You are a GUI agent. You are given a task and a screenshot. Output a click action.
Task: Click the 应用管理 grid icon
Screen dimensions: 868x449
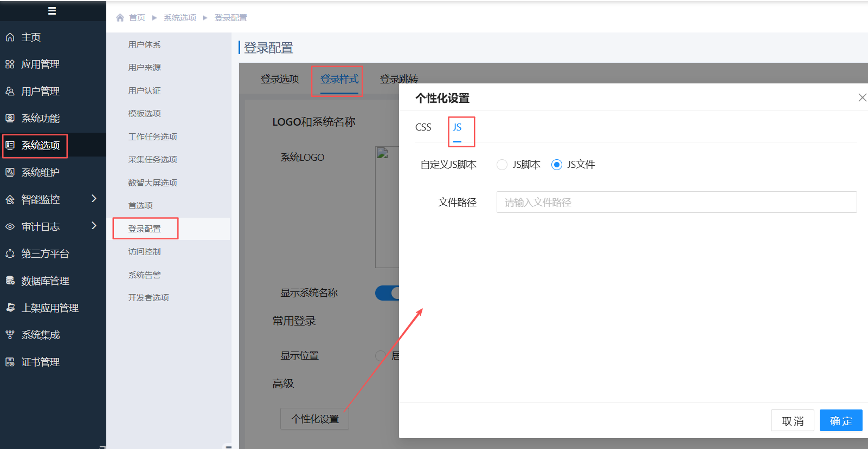[x=10, y=64]
